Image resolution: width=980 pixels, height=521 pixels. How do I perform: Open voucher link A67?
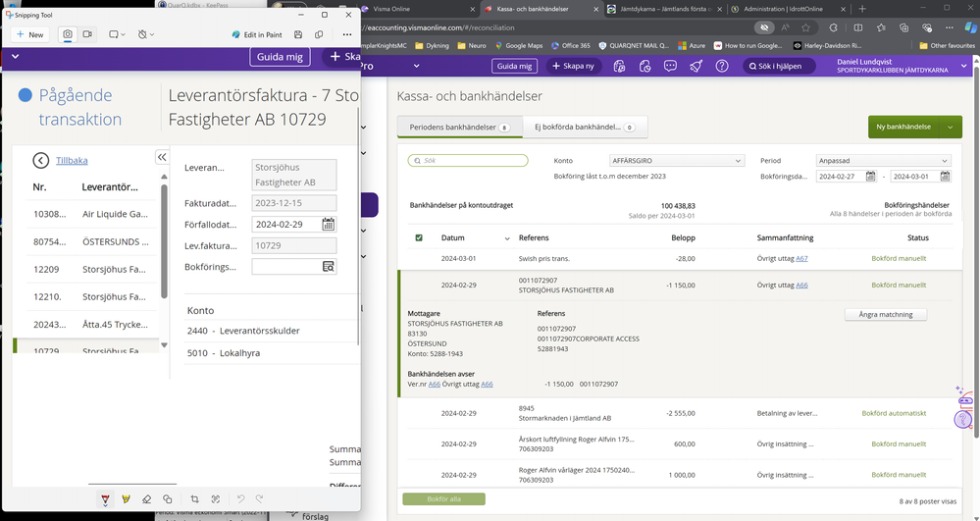pos(801,258)
